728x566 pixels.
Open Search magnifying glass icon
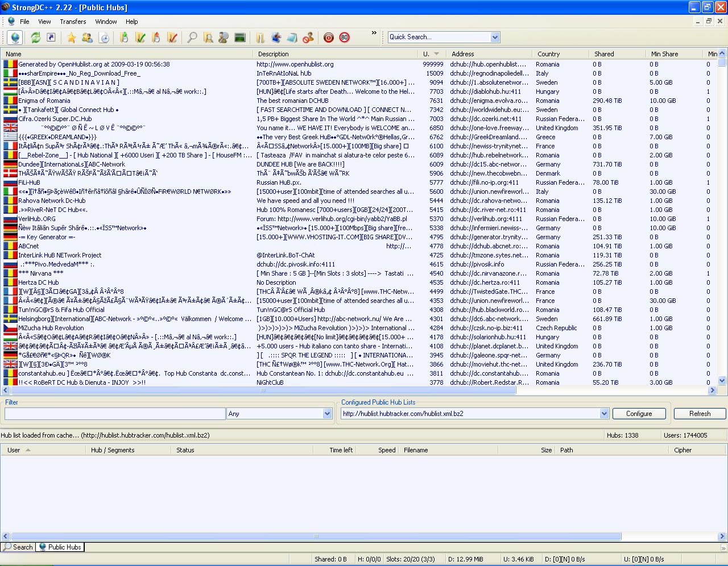tap(192, 38)
